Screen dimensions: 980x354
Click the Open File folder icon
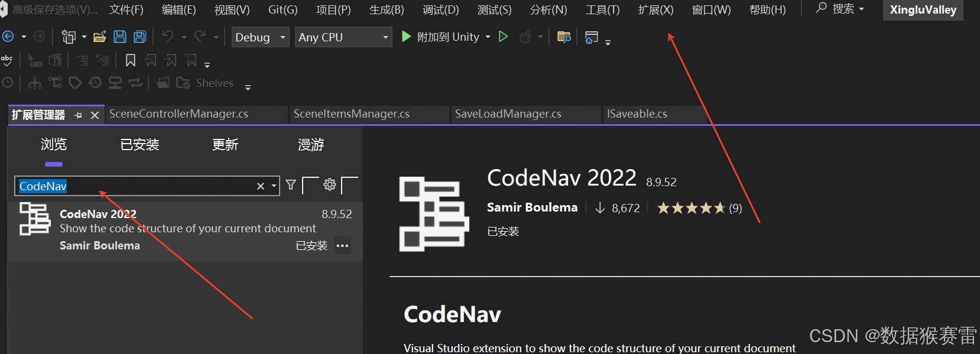coord(100,37)
